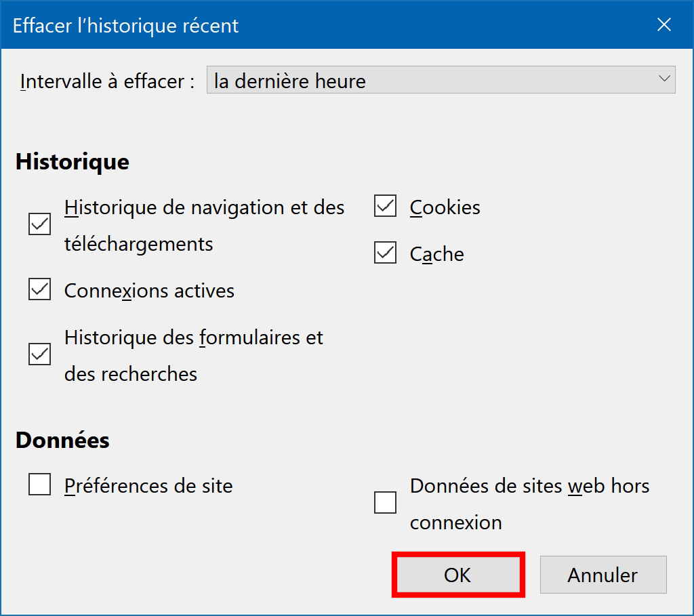
Task: Click the bold Données section heading
Action: pos(62,440)
